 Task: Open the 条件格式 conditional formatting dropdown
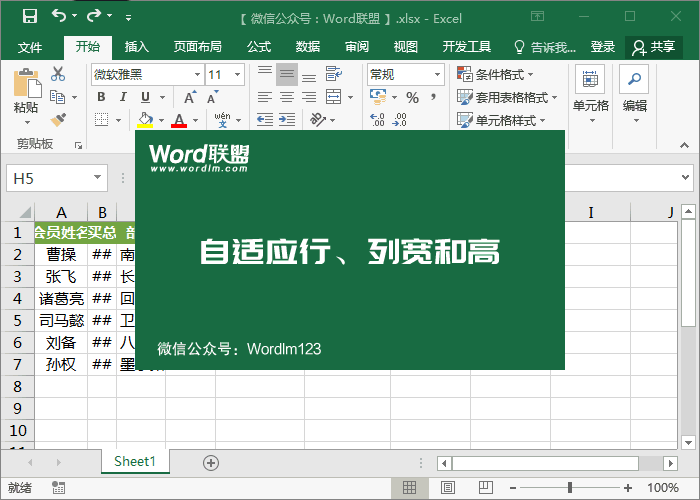coord(495,74)
